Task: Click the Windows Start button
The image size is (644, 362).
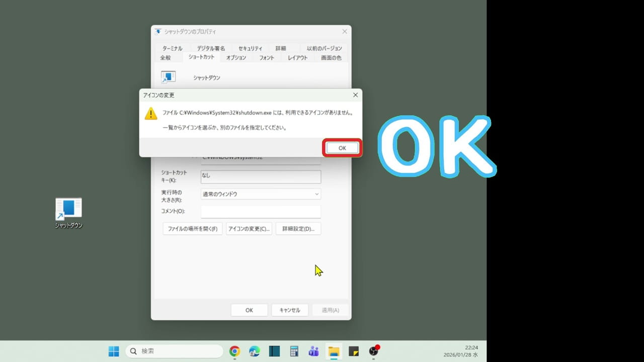Action: (x=113, y=351)
